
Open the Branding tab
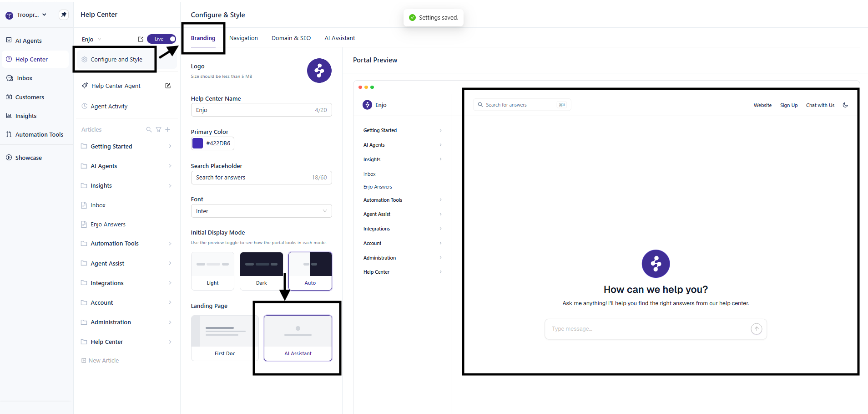203,38
